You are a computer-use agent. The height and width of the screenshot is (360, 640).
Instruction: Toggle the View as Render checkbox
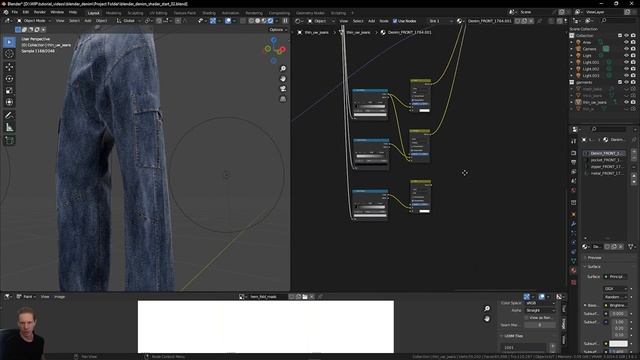[x=527, y=318]
